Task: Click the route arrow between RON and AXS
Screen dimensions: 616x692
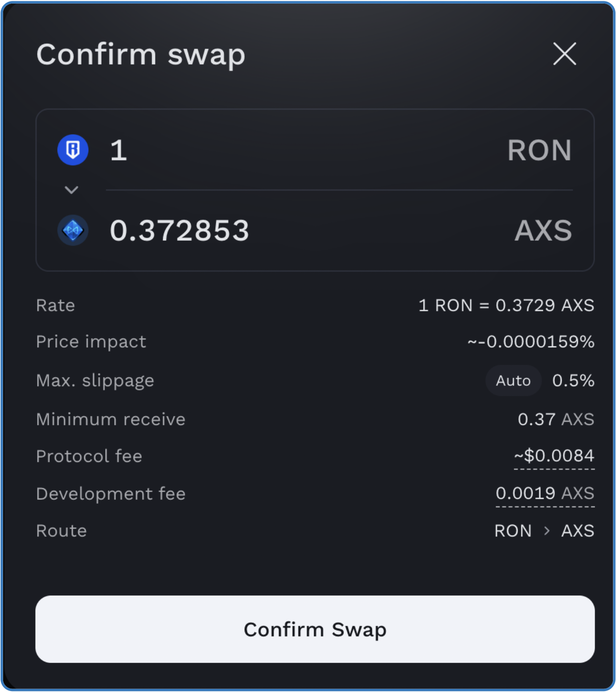Action: coord(547,531)
